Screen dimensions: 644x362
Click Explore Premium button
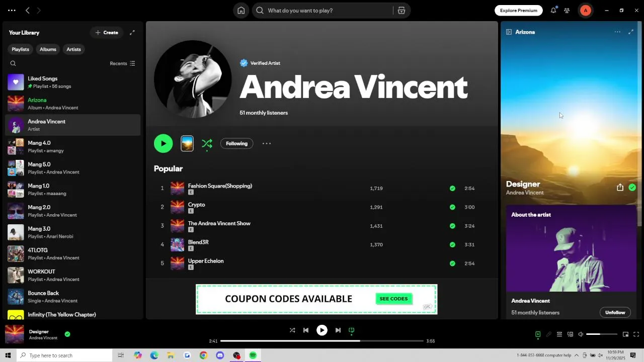[518, 11]
